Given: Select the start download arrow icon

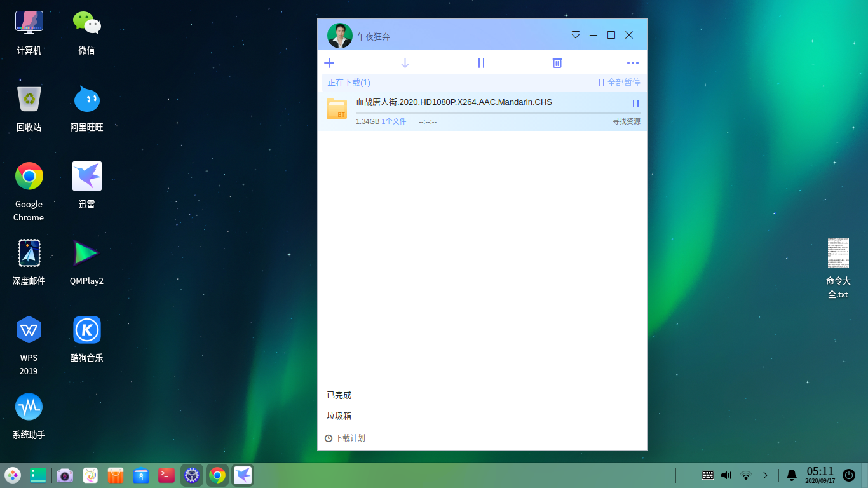Looking at the screenshot, I should pyautogui.click(x=405, y=63).
